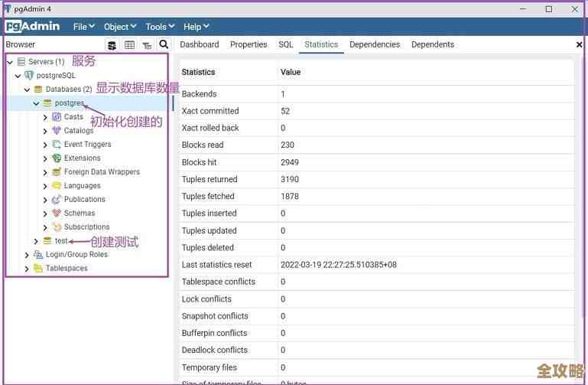
Task: Click the Query Tool database icon in Browser toolbar
Action: 112,45
